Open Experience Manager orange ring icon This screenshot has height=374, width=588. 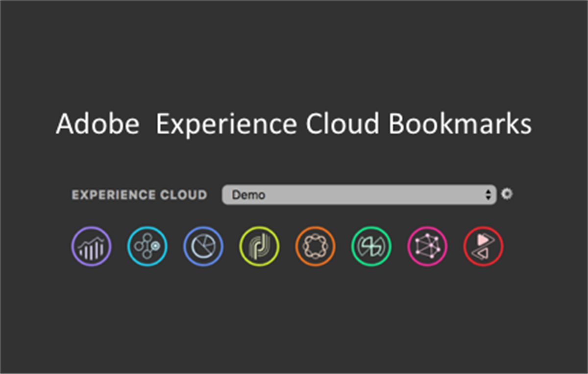coord(316,246)
